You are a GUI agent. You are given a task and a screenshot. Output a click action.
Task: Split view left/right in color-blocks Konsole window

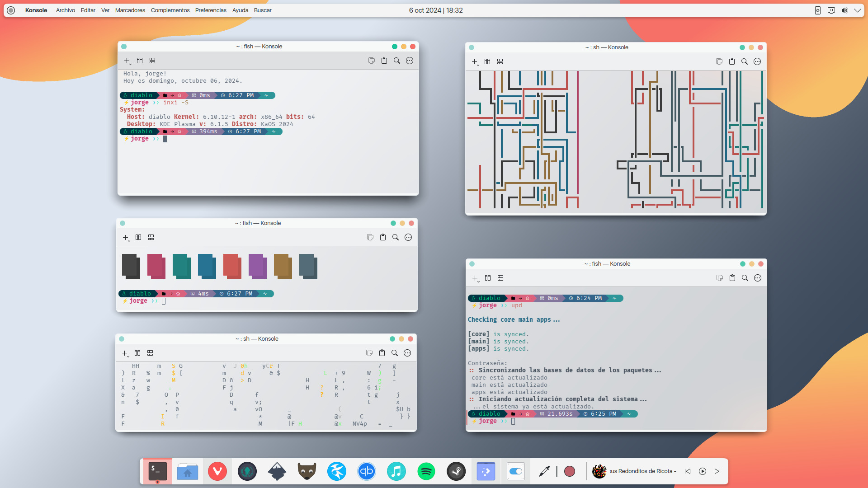pos(138,237)
